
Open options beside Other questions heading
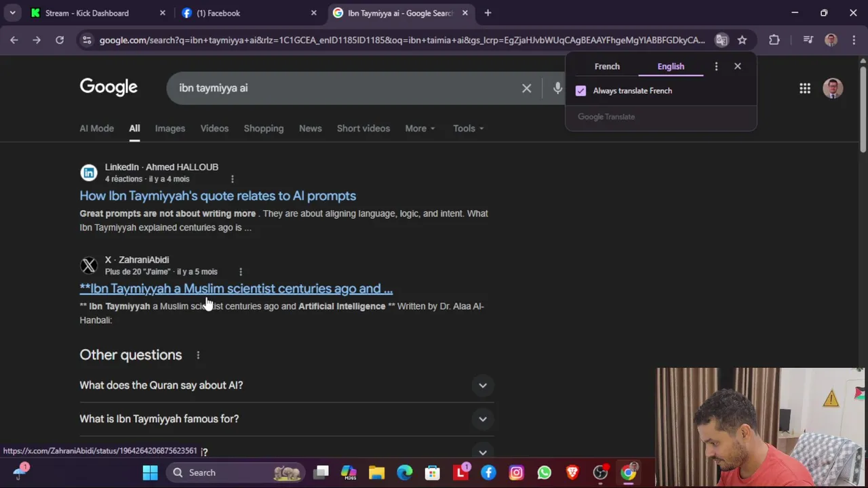tap(198, 355)
